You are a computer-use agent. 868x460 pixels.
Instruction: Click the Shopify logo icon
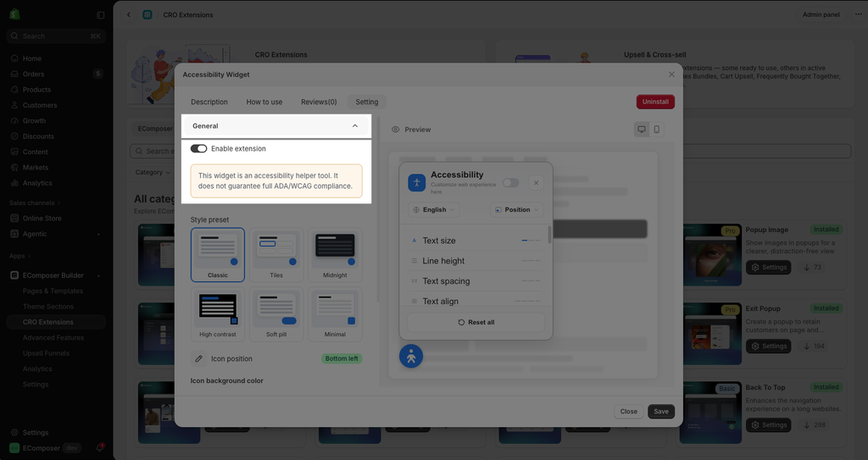[x=15, y=15]
